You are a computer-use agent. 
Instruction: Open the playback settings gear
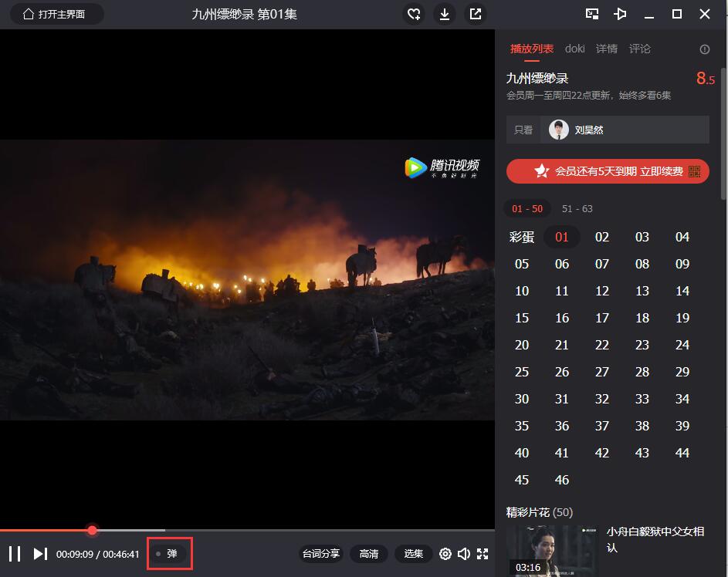click(x=445, y=554)
